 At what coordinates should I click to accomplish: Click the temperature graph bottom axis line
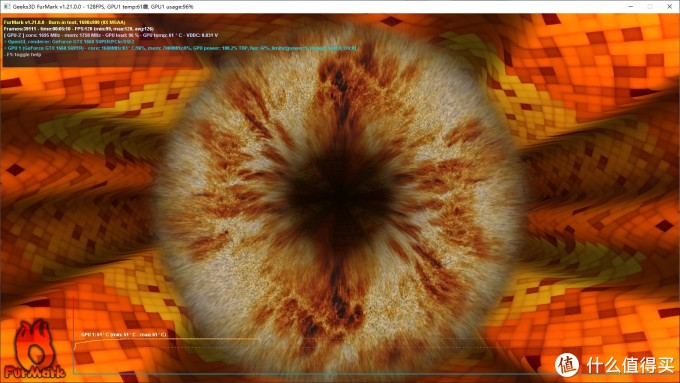tap(304, 373)
